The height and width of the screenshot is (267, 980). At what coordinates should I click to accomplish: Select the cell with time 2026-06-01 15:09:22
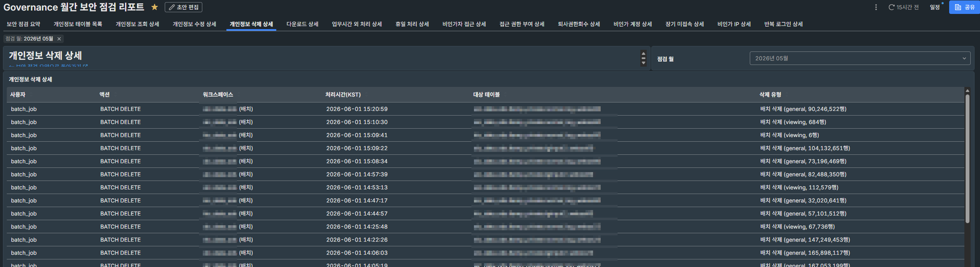[x=357, y=148]
